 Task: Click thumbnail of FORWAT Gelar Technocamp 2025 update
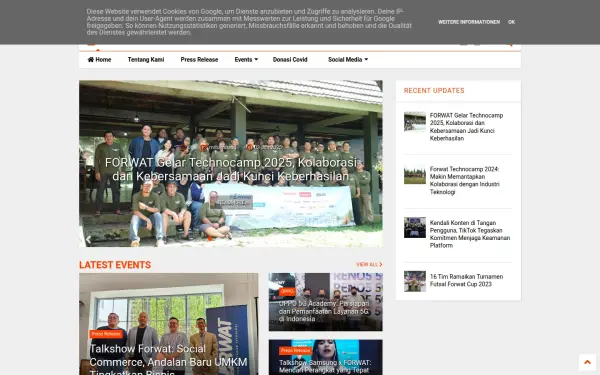click(x=415, y=122)
